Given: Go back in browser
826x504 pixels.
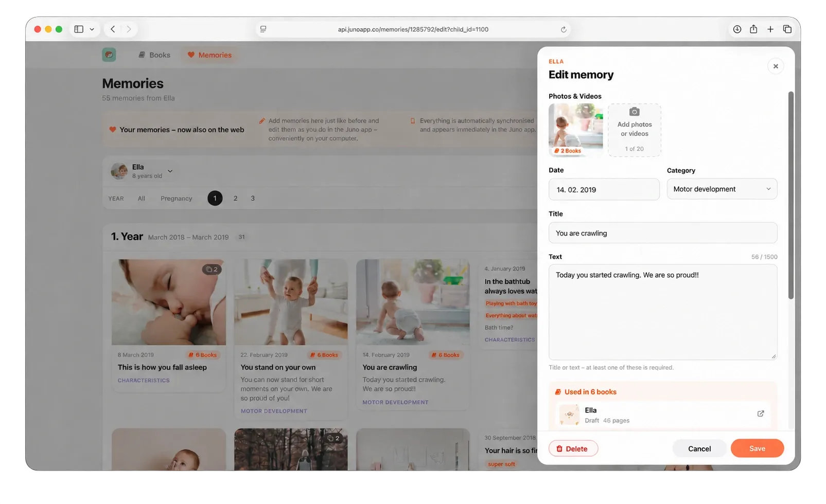Looking at the screenshot, I should 113,29.
